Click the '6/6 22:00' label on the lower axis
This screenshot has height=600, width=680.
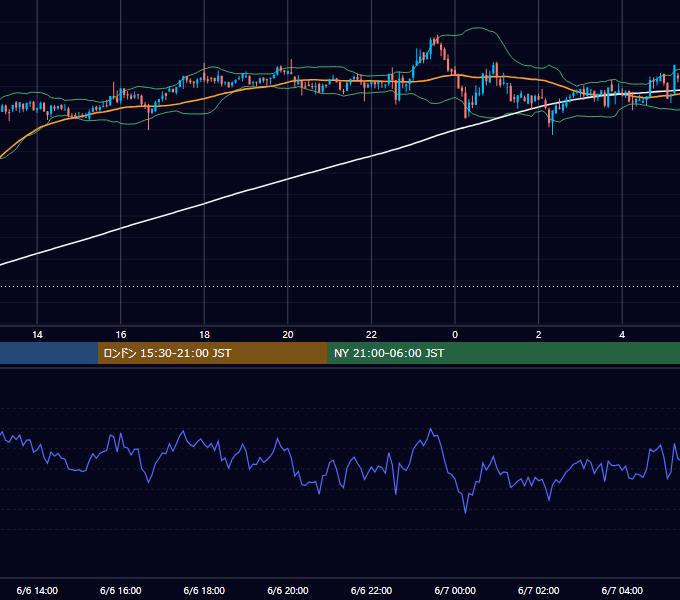click(371, 590)
